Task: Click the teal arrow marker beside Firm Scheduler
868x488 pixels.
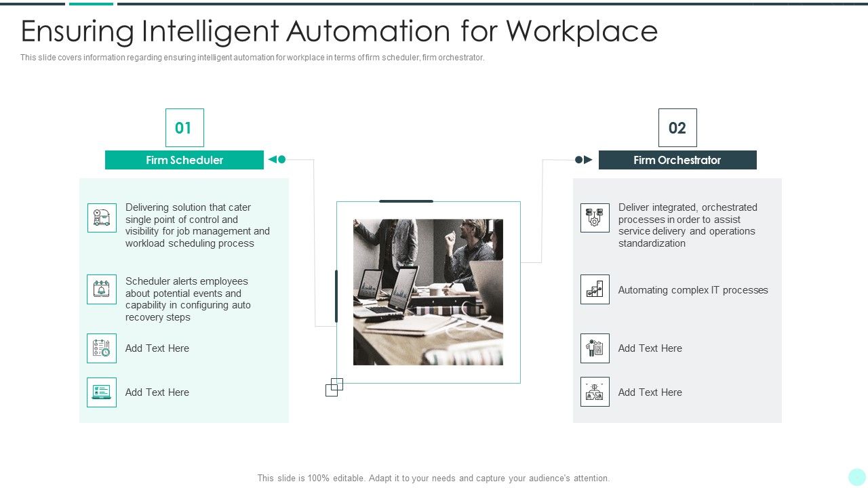Action: [278, 159]
